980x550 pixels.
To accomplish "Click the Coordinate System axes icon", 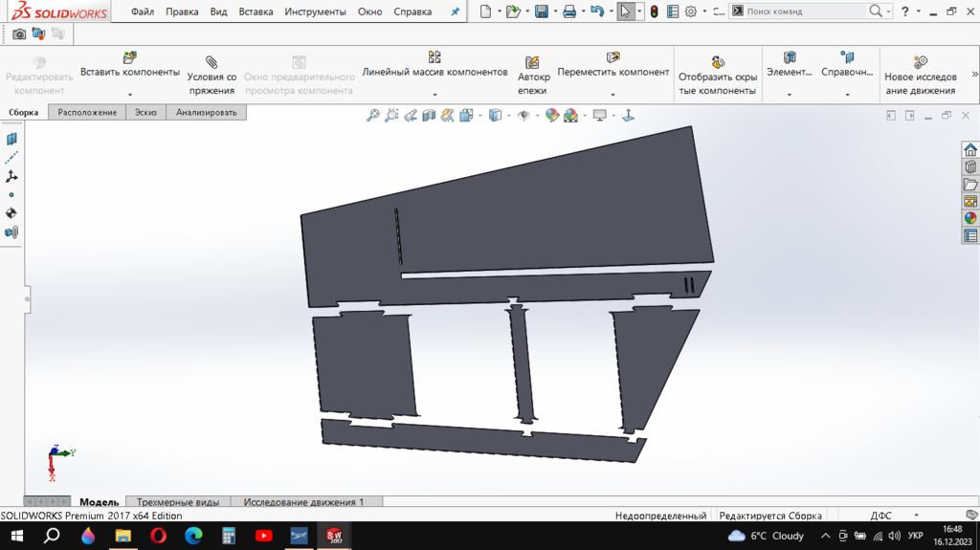I will 11,177.
